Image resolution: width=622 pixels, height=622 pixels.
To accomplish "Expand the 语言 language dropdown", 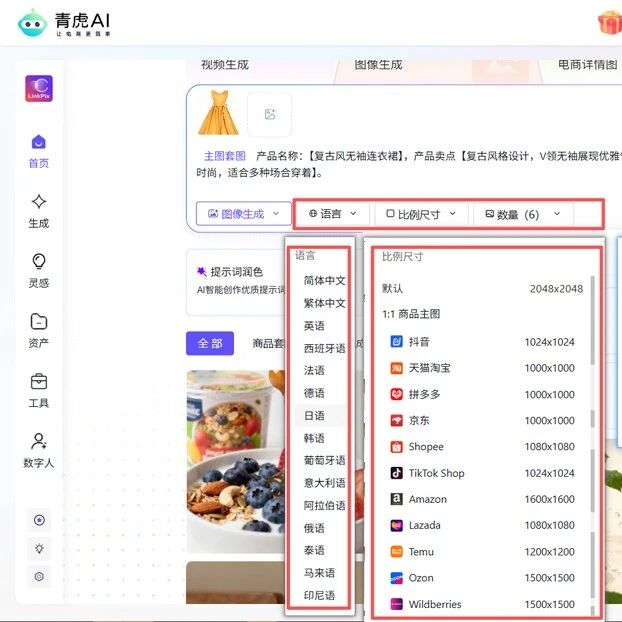I will [332, 214].
